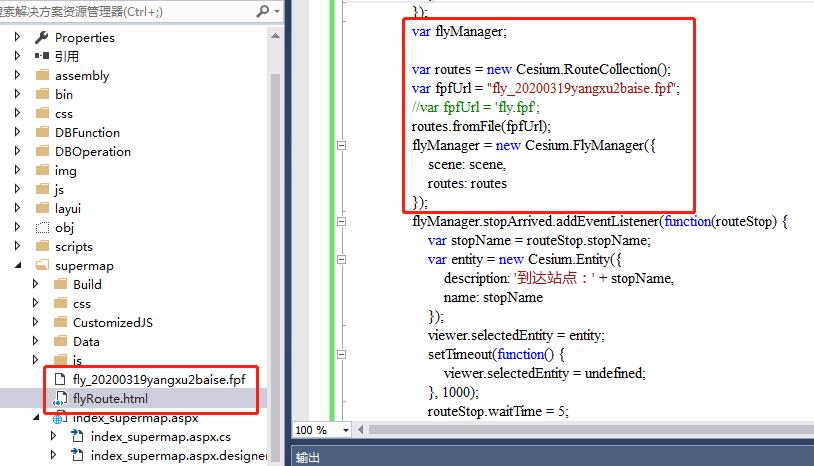
Task: Collapse the setTimeout function outline toggle
Action: pyautogui.click(x=343, y=354)
